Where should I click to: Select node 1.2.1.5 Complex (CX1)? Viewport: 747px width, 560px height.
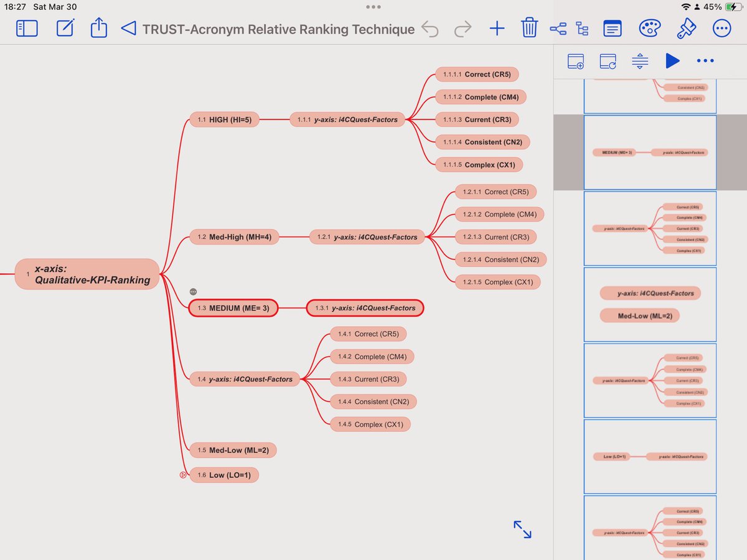(497, 282)
